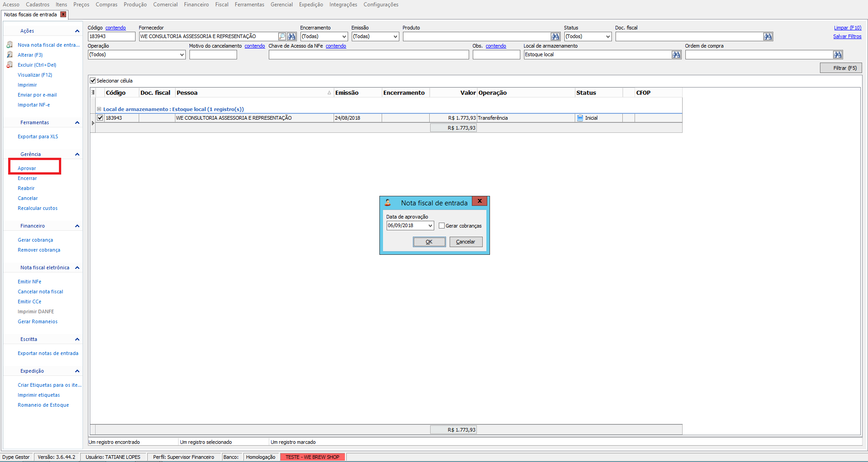This screenshot has width=868, height=462.
Task: Collapse the Gerência section
Action: (x=77, y=154)
